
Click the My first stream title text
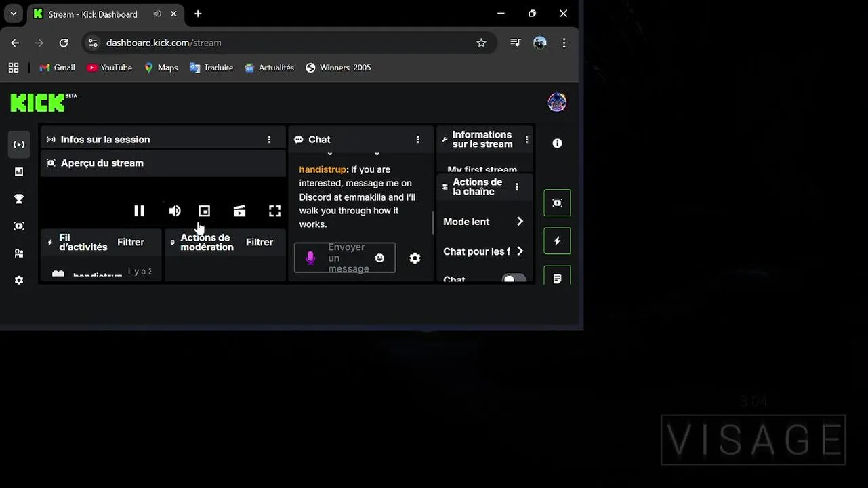click(x=482, y=169)
